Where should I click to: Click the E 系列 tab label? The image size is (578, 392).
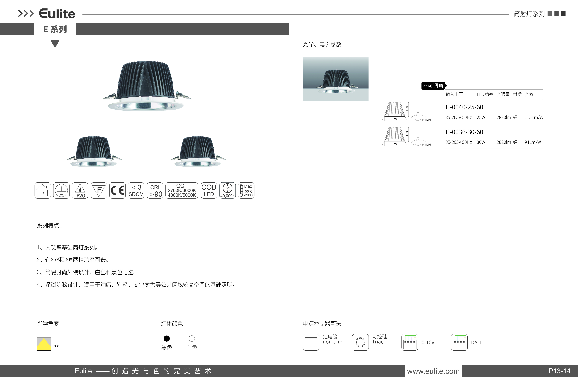pyautogui.click(x=55, y=29)
